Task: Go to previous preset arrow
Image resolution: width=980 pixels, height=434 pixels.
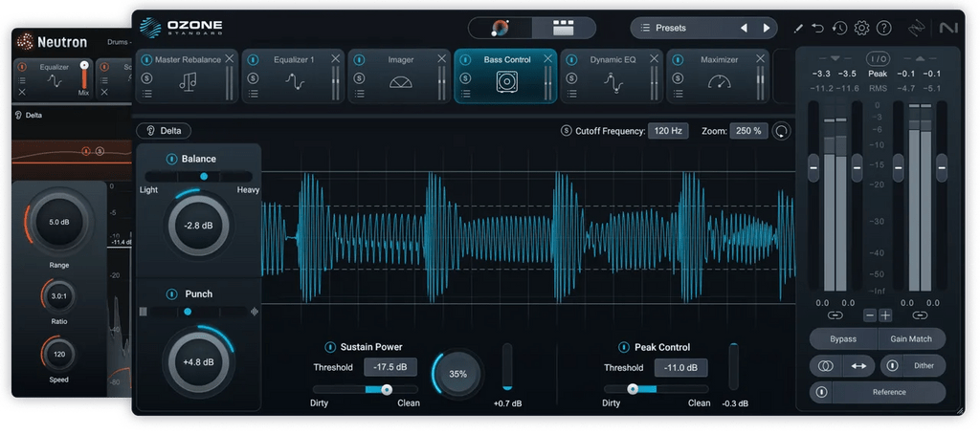Action: click(744, 28)
